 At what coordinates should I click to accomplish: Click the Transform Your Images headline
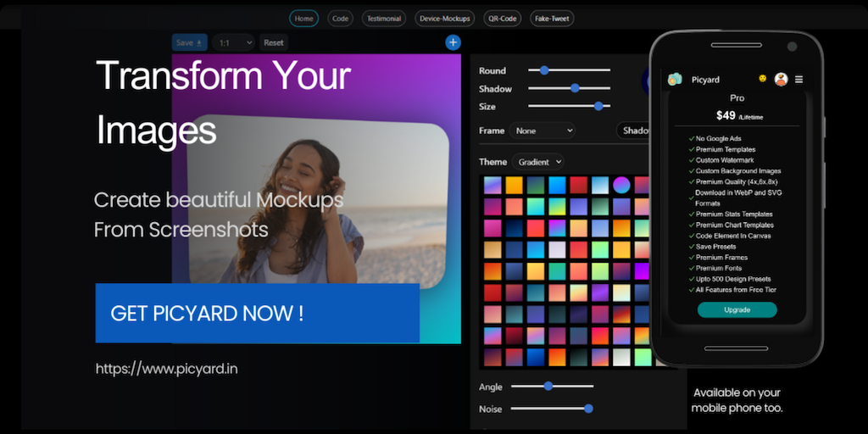point(223,103)
